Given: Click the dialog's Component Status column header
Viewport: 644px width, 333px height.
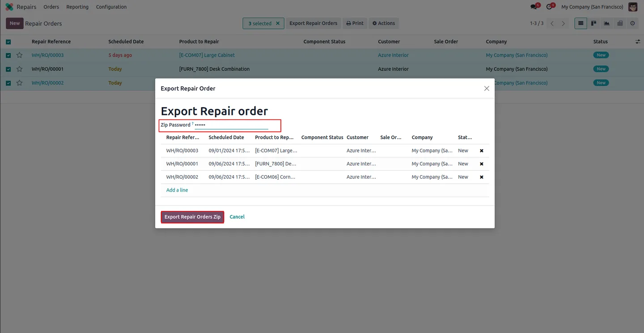Looking at the screenshot, I should point(322,138).
